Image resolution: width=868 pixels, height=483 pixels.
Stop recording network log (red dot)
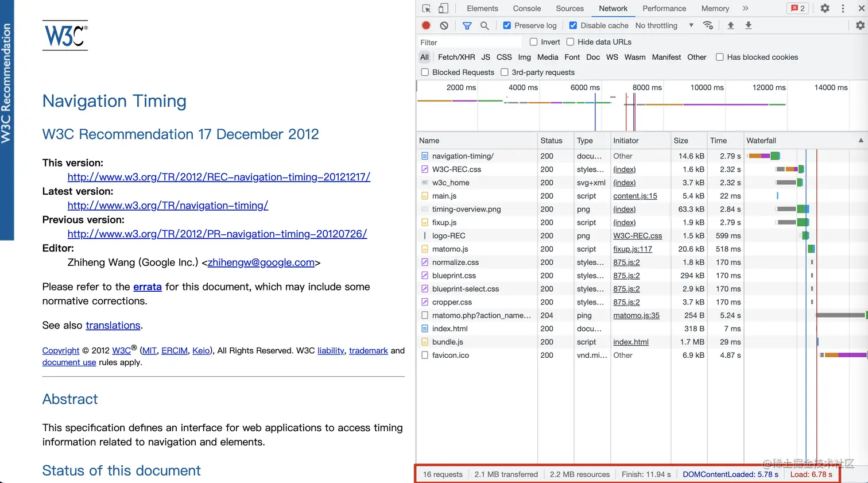pos(426,25)
